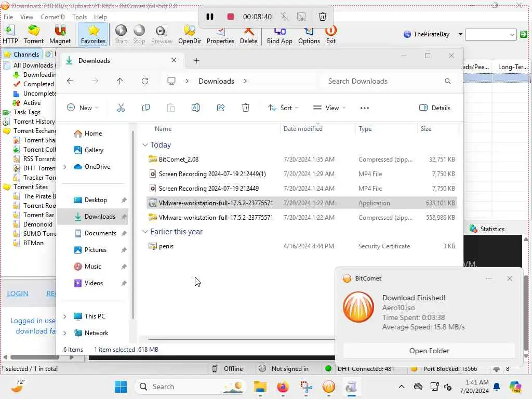
Task: Open ThePirateBay search engine dropdown
Action: click(x=460, y=34)
